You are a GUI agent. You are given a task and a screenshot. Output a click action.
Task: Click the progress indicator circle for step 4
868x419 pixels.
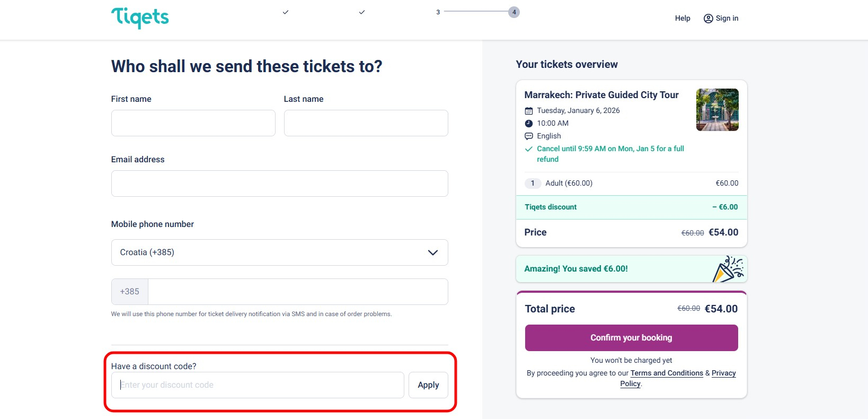click(513, 11)
